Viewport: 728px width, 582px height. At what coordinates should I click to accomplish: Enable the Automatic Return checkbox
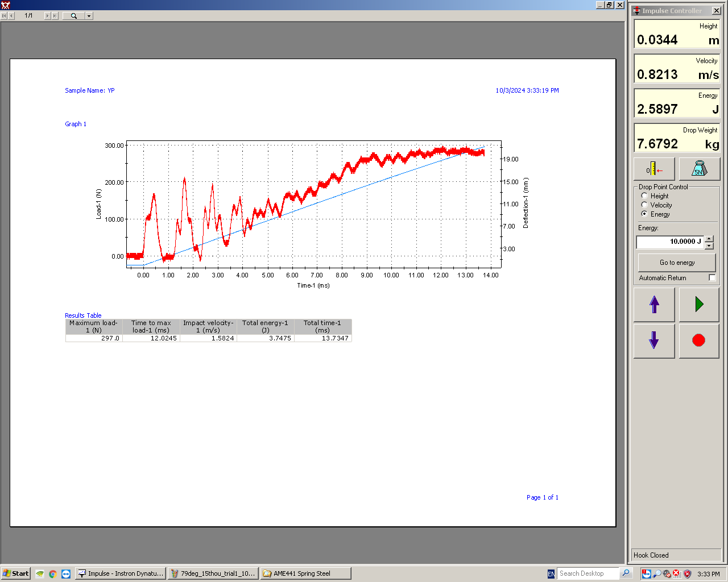(x=712, y=278)
